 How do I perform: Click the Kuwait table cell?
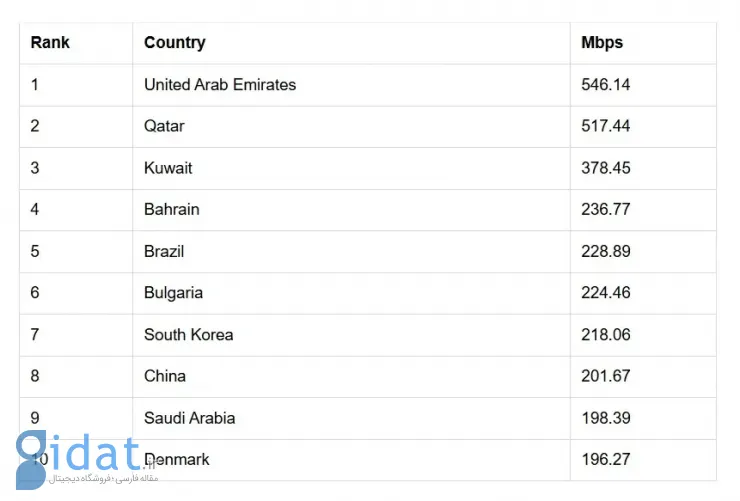click(168, 168)
